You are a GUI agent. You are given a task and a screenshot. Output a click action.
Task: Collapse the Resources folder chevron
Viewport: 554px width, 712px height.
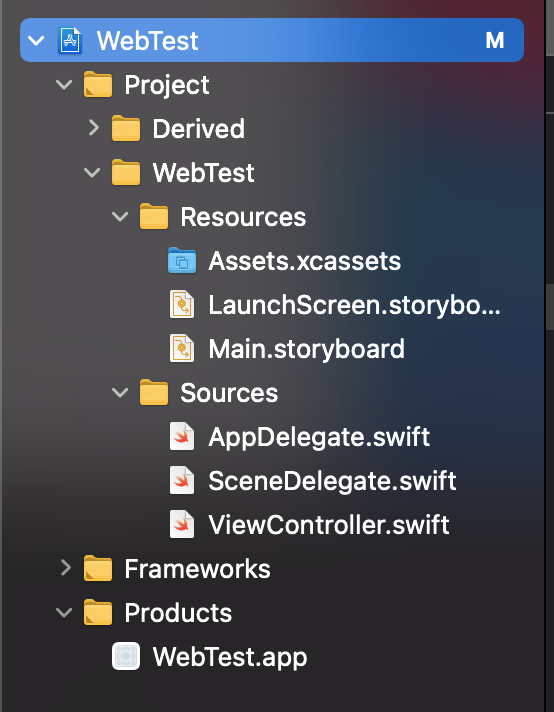coord(120,217)
